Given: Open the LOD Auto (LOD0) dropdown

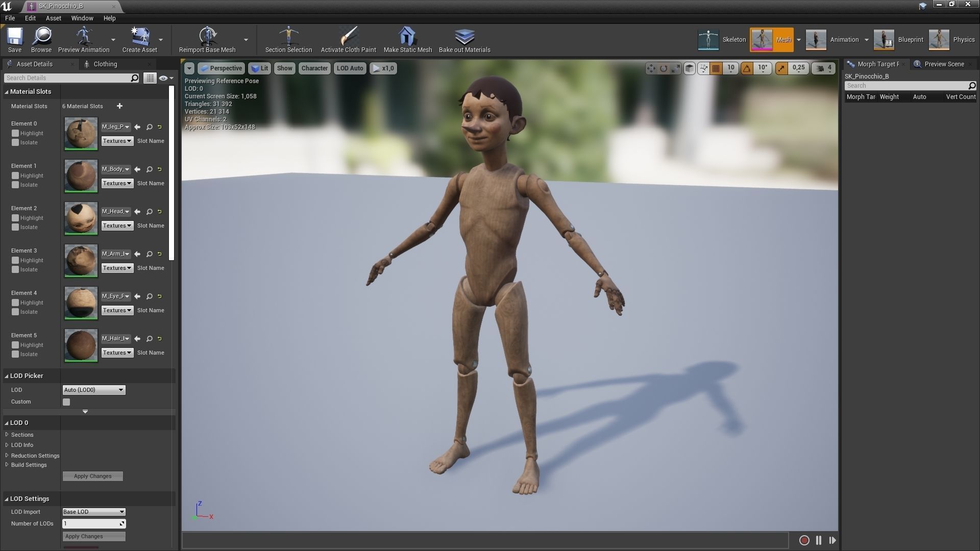Looking at the screenshot, I should pos(94,390).
